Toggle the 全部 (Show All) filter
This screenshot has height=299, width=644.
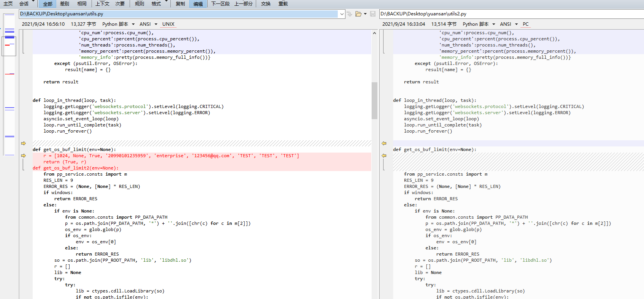pos(48,4)
